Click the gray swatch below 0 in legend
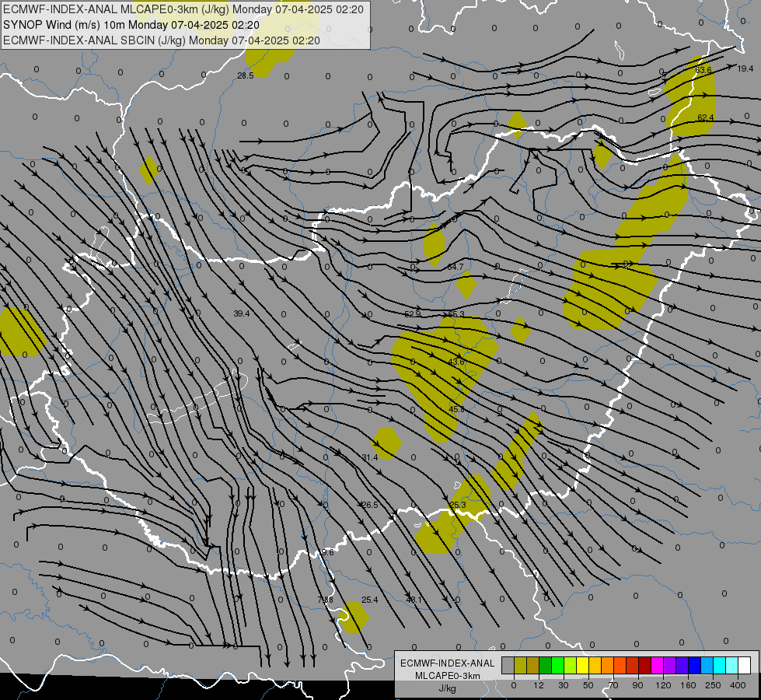 pos(508,666)
